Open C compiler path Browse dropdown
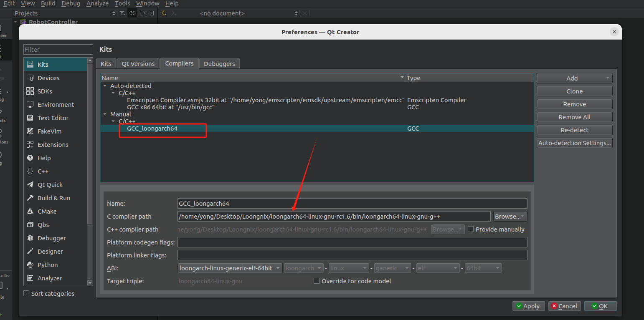644x320 pixels. pos(510,217)
